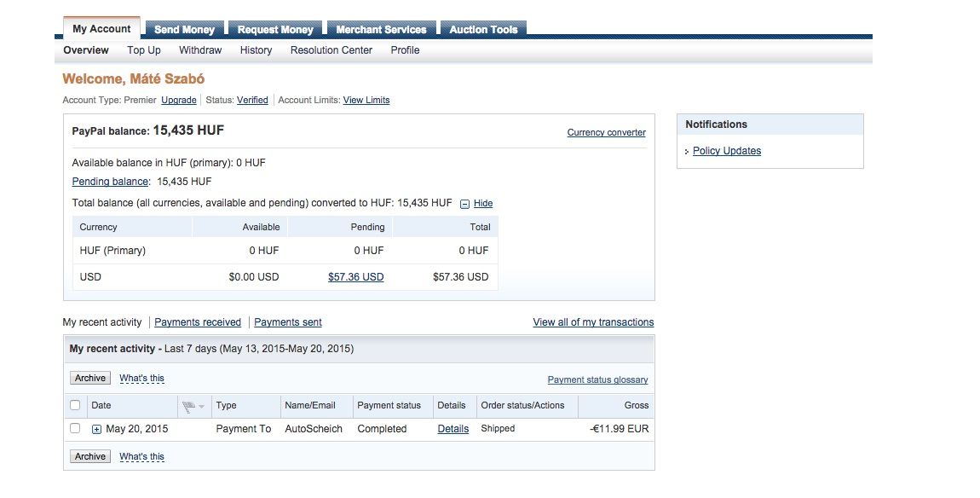Click the HUF (Primary) currency row label
Viewport: 980px width, 498px height.
(x=112, y=251)
